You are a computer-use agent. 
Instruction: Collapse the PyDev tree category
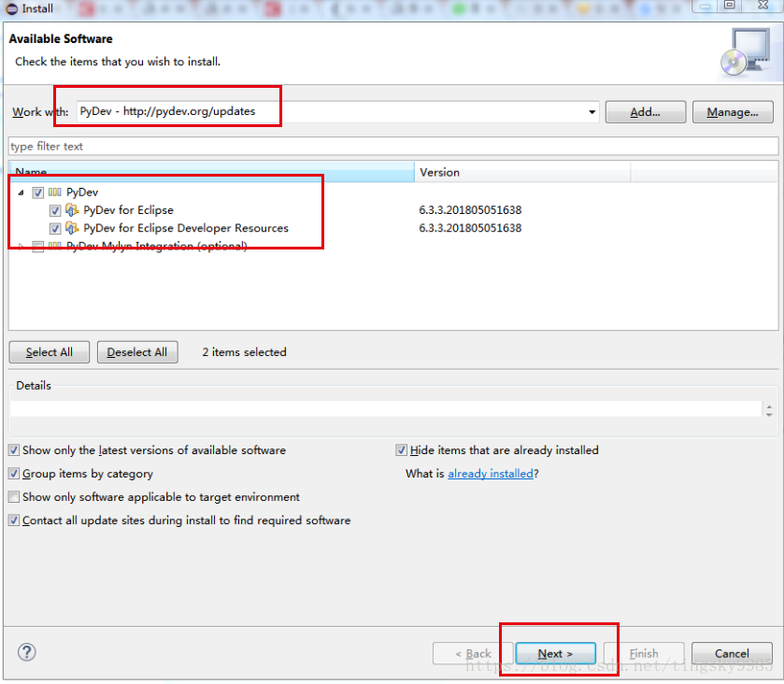tap(21, 192)
